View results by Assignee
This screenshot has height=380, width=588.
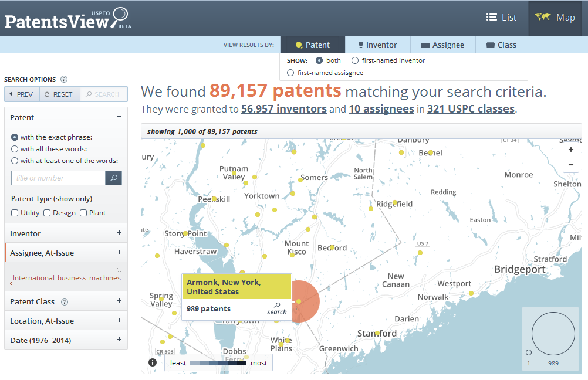coord(443,45)
